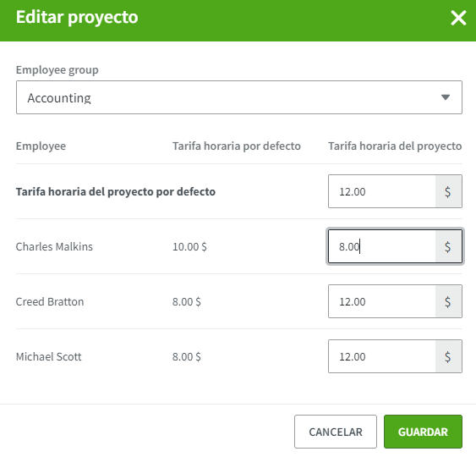Image resolution: width=476 pixels, height=457 pixels.
Task: Click the Employee column header
Action: [x=41, y=146]
